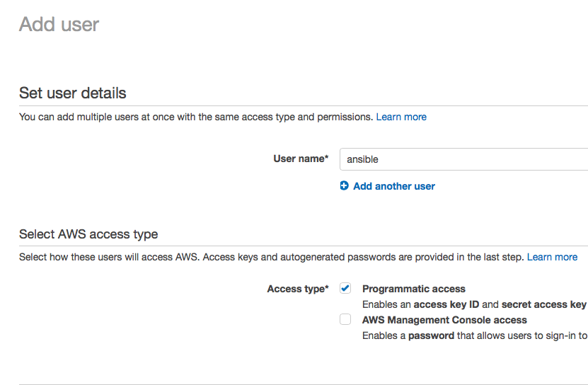Click the password sign-in description text
This screenshot has width=588, height=385.
475,335
